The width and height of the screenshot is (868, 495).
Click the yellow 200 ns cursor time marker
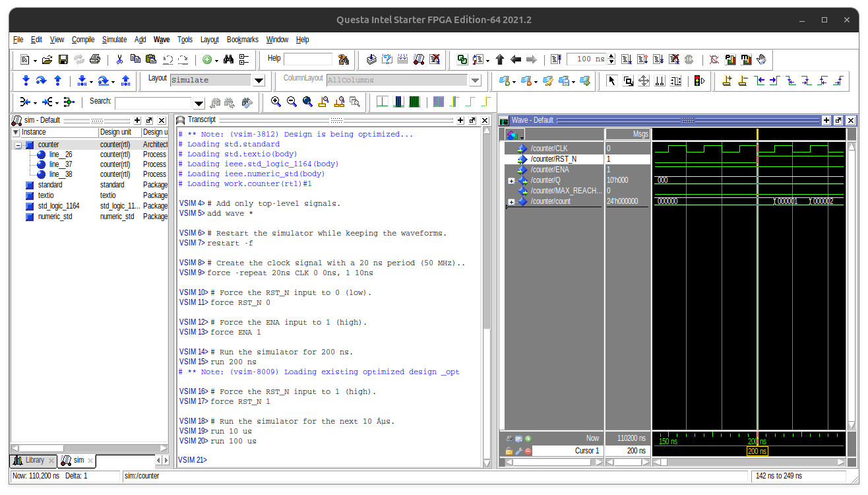coord(757,451)
